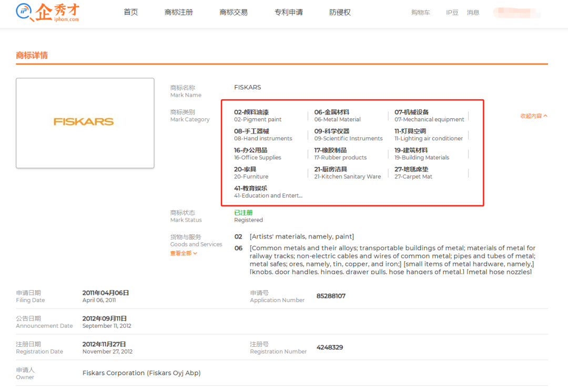
Task: Select category 06-金属材料 Metal Material
Action: (337, 116)
